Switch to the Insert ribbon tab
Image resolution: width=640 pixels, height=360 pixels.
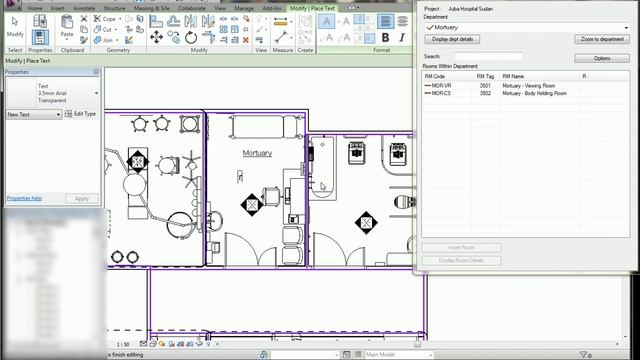click(x=58, y=8)
